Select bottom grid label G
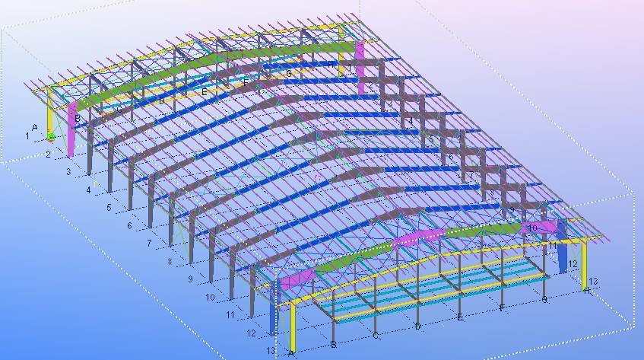 click(x=544, y=299)
